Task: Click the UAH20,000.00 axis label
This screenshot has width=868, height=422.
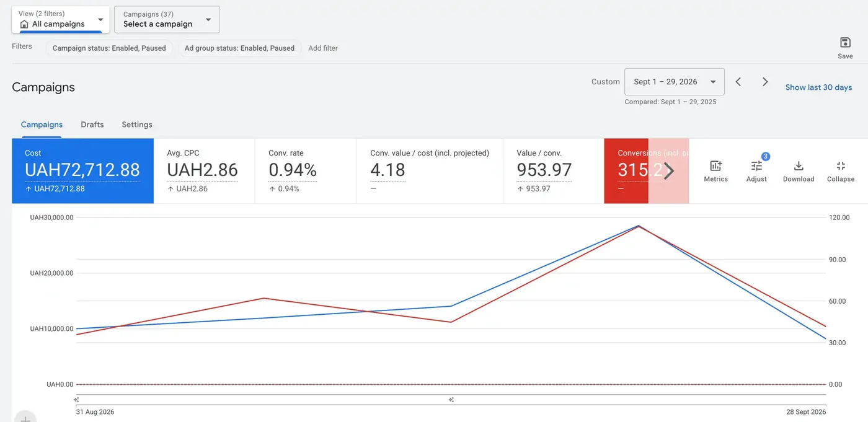Action: [x=51, y=273]
